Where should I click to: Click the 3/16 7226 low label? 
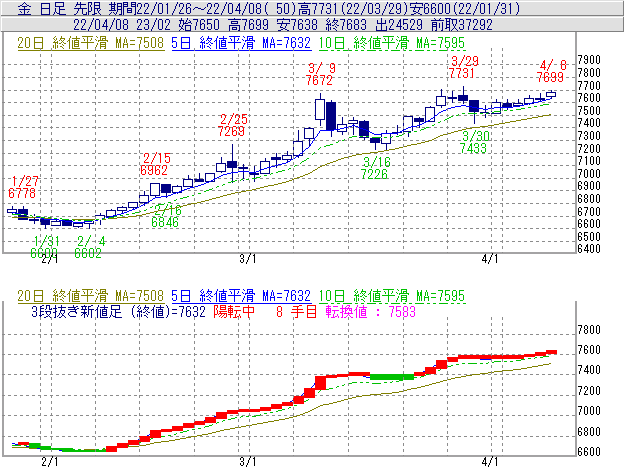point(375,168)
